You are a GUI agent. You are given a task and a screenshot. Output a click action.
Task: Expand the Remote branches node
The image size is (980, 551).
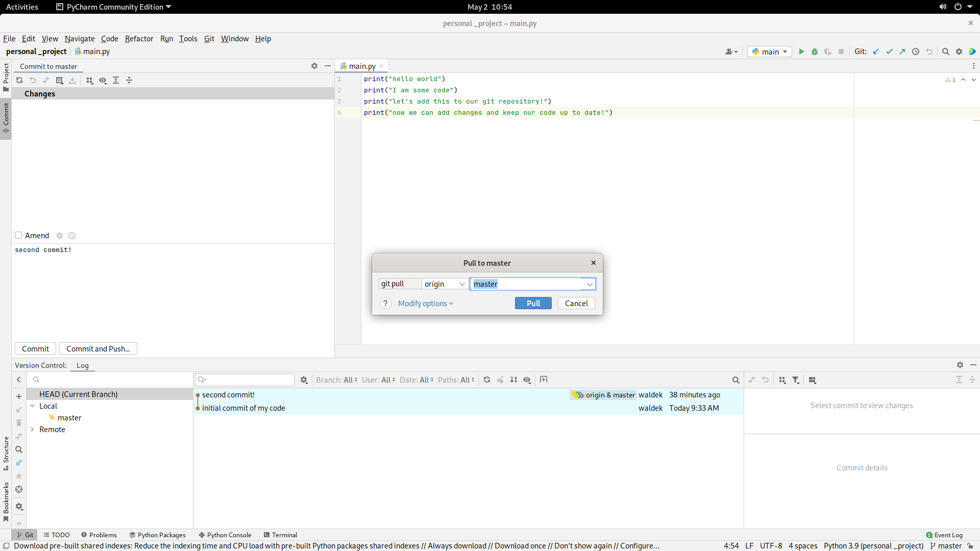33,429
